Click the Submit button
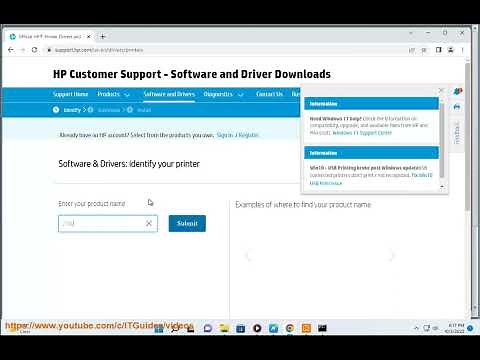 (x=187, y=223)
